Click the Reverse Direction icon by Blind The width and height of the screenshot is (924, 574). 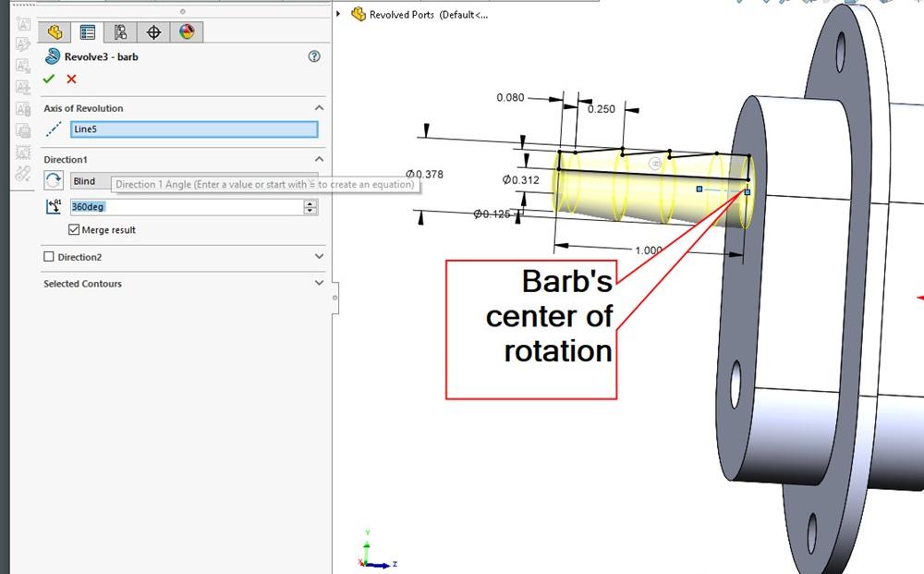click(x=54, y=181)
